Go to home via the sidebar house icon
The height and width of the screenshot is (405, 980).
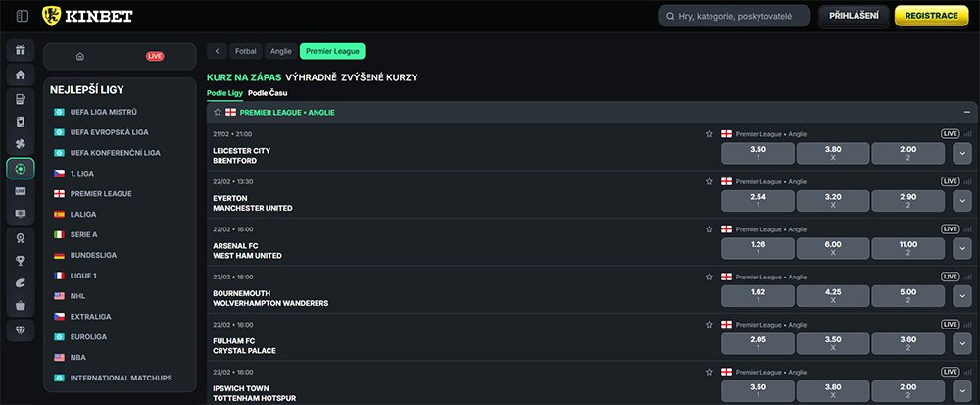point(21,75)
